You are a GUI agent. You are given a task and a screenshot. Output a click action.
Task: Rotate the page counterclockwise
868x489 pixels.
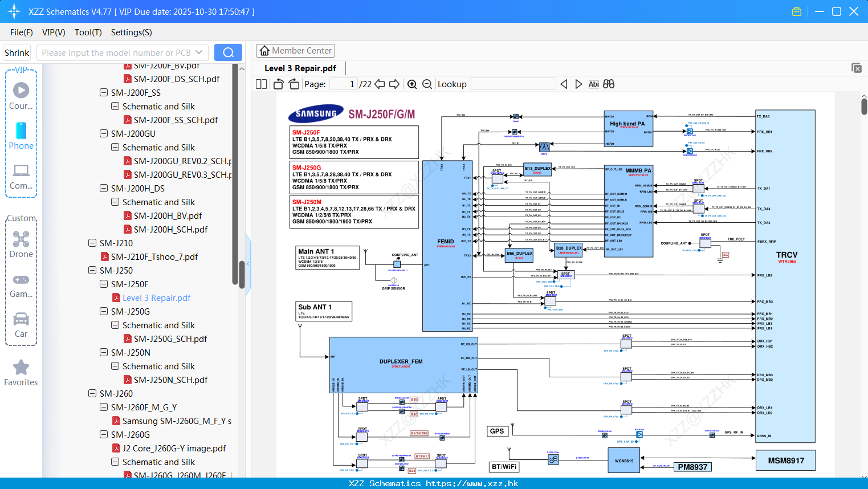279,84
